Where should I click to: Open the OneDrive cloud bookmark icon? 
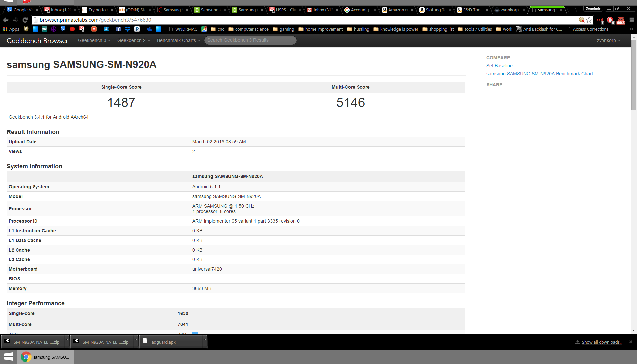click(149, 29)
